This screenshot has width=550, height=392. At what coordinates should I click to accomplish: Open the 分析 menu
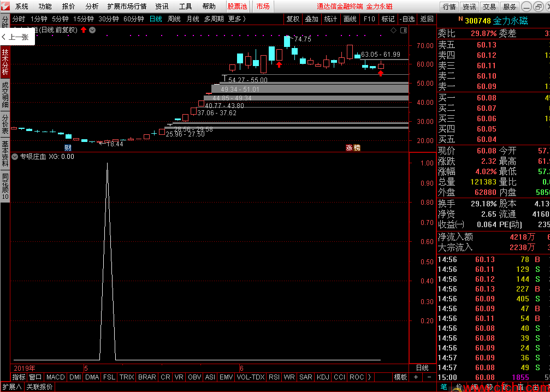point(92,7)
